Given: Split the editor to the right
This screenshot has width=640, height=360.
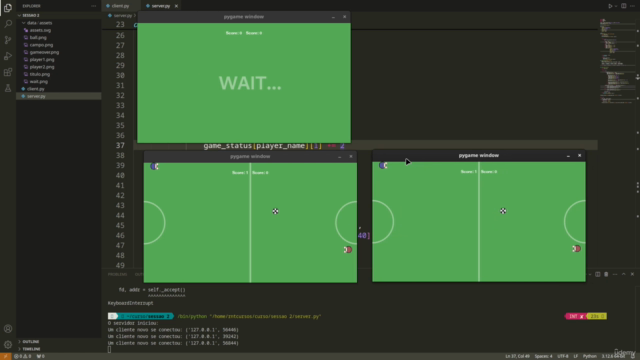Looking at the screenshot, I should [624, 6].
